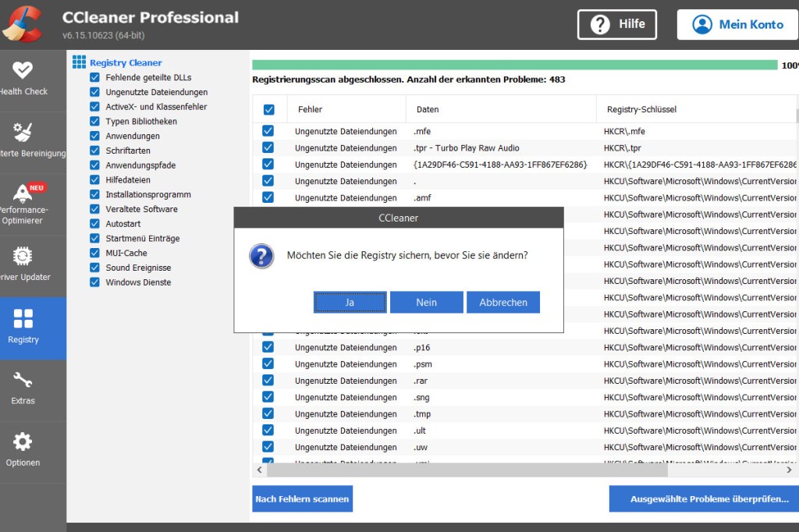Toggle Hilfedateien checkbox
799x532 pixels.
(94, 180)
